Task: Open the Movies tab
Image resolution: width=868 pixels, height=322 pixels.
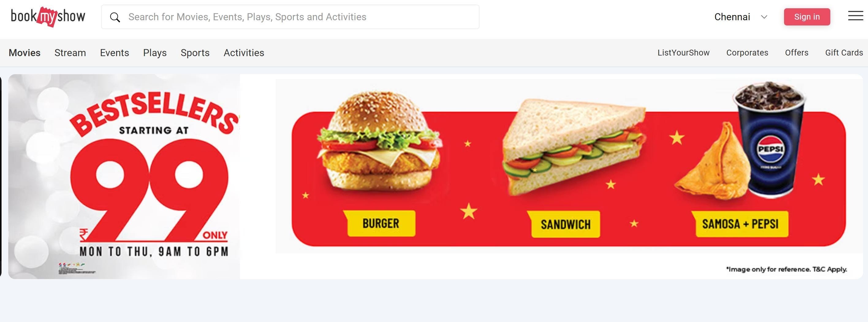Action: [25, 53]
